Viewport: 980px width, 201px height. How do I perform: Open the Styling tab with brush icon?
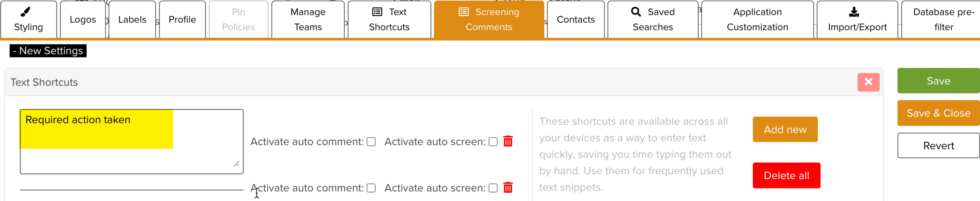[x=29, y=20]
